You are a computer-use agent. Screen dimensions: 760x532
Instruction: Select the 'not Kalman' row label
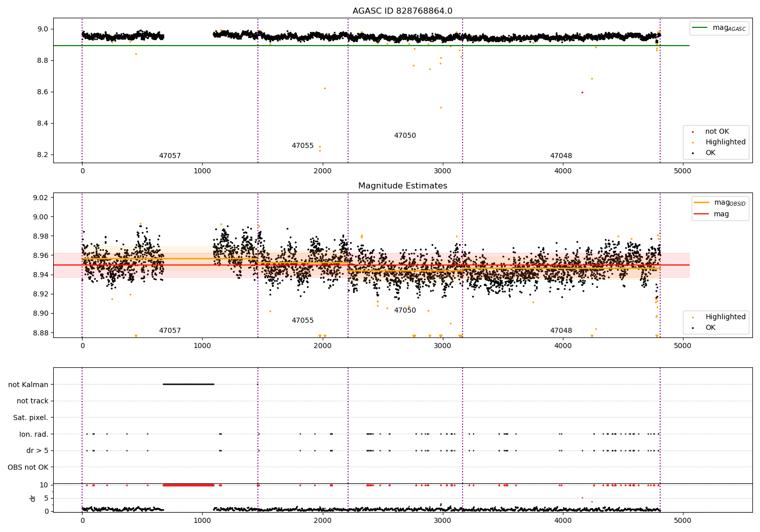tap(28, 385)
